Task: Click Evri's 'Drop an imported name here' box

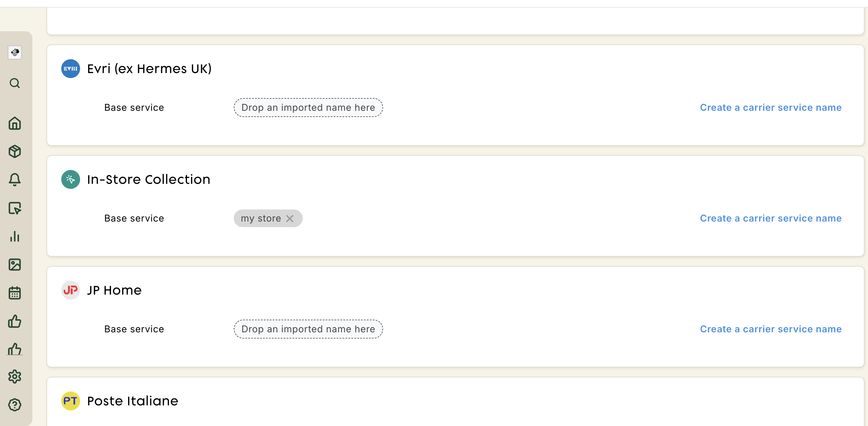Action: pos(308,108)
